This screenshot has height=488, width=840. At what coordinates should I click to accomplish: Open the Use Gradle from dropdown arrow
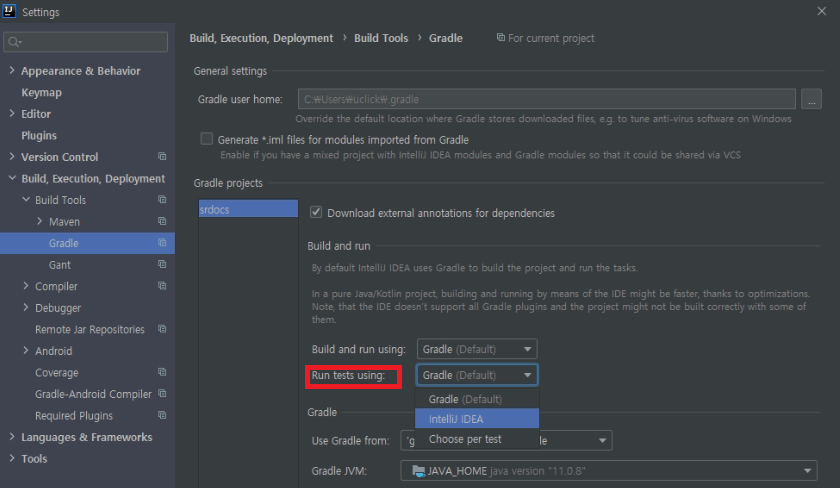[x=602, y=440]
